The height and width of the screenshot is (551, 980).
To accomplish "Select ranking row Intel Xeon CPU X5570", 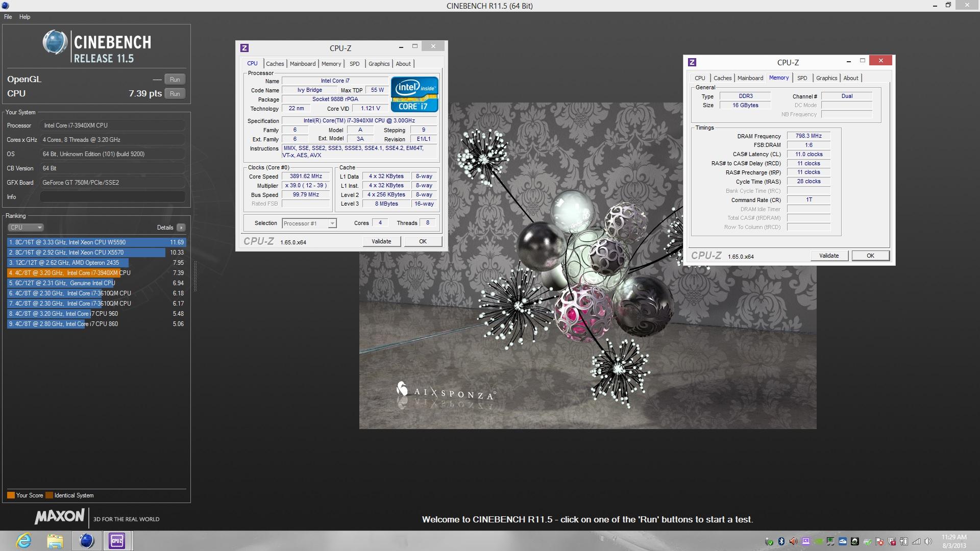I will (96, 253).
